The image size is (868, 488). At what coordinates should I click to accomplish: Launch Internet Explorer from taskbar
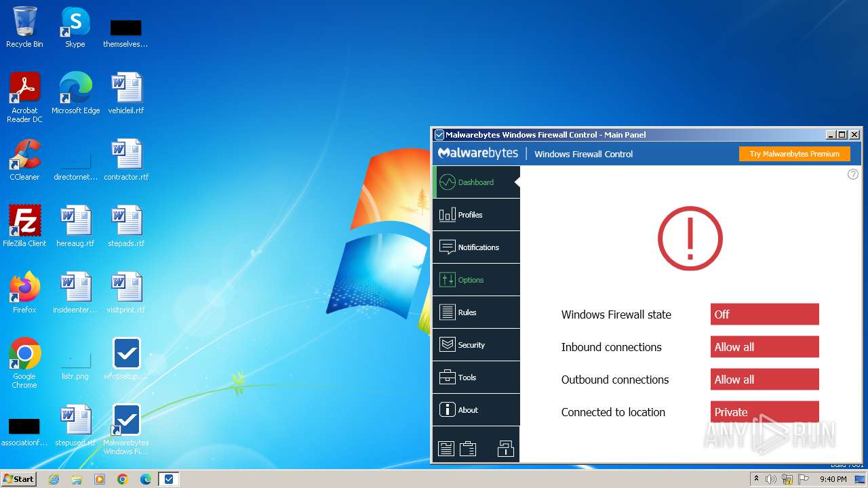[x=54, y=479]
